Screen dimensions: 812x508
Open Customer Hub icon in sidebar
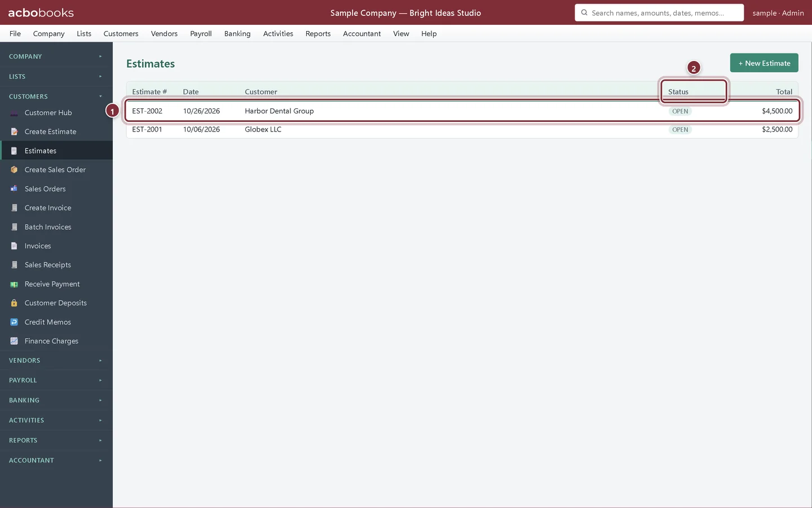(14, 113)
